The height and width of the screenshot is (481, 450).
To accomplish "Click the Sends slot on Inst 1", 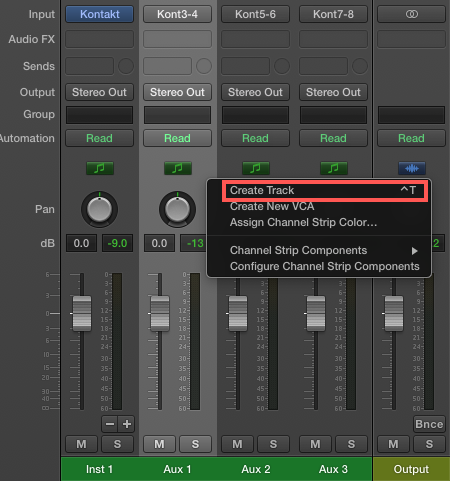I will coord(90,66).
